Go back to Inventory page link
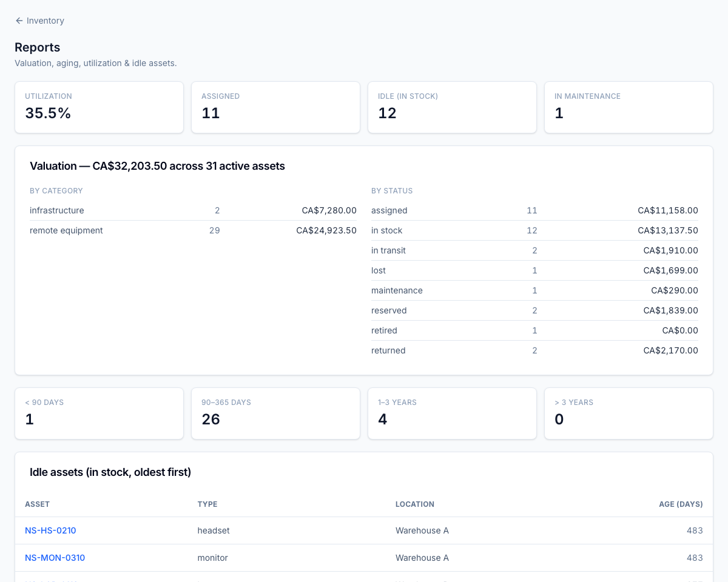The image size is (728, 582). [39, 21]
